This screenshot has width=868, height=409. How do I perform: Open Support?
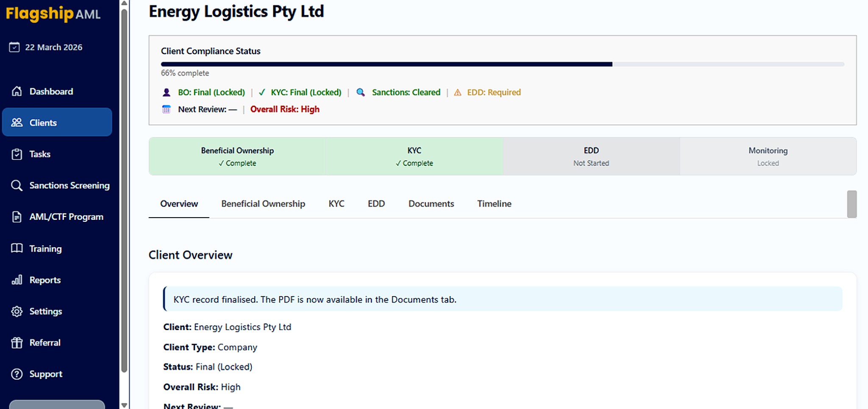pyautogui.click(x=46, y=374)
